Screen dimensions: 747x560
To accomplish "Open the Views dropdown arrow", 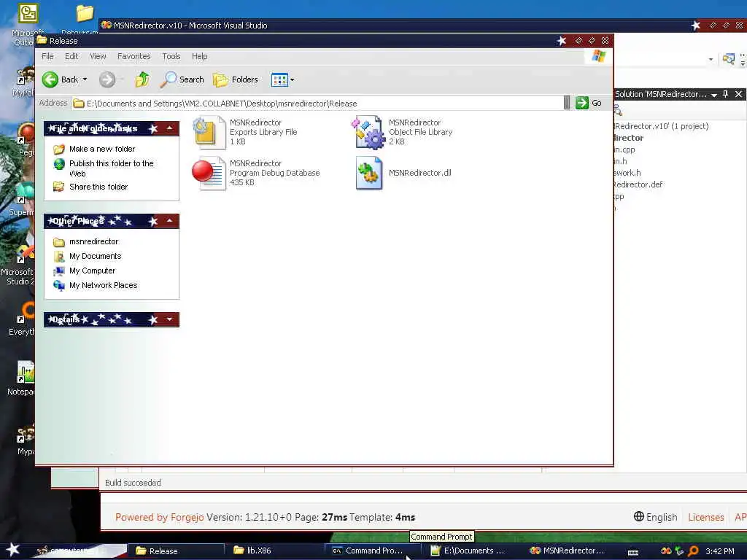I will pos(292,80).
